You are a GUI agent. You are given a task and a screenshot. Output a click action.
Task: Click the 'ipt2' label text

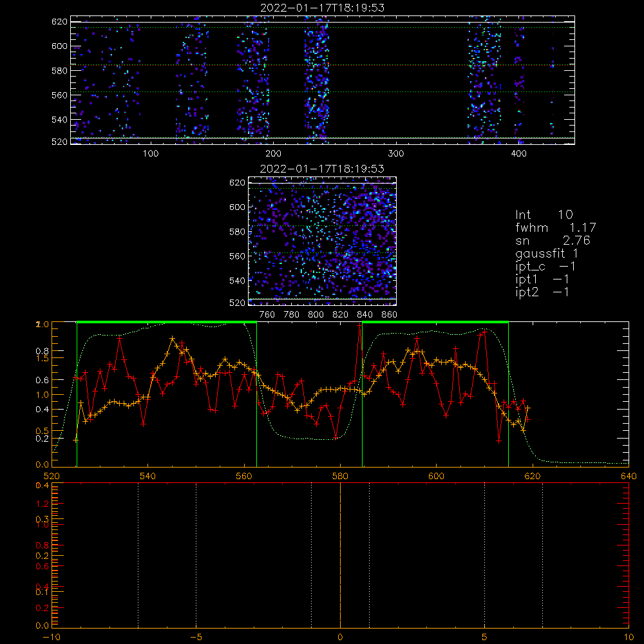click(527, 292)
